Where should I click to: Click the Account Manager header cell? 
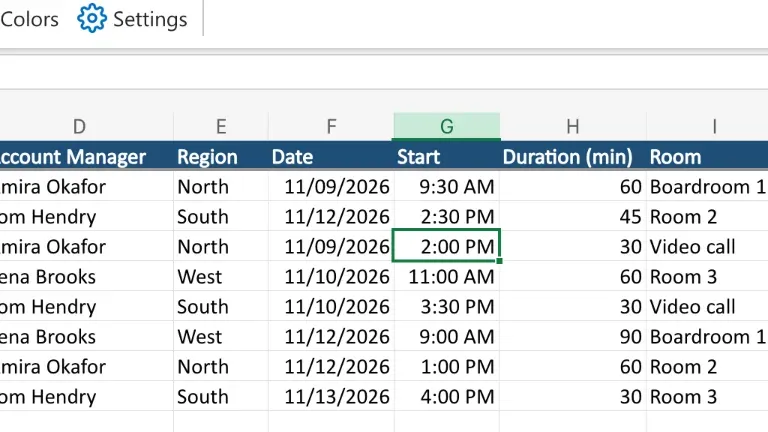(87, 157)
